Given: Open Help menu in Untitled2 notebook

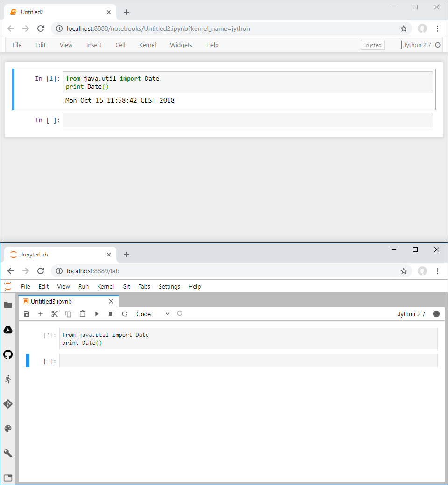Looking at the screenshot, I should 212,45.
